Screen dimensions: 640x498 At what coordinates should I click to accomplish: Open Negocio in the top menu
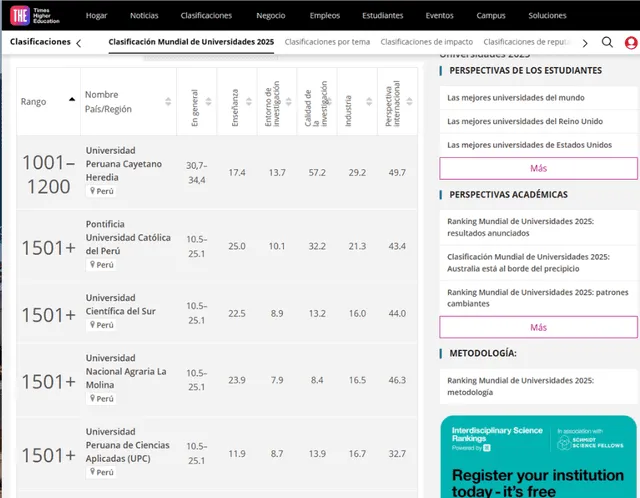tap(271, 16)
